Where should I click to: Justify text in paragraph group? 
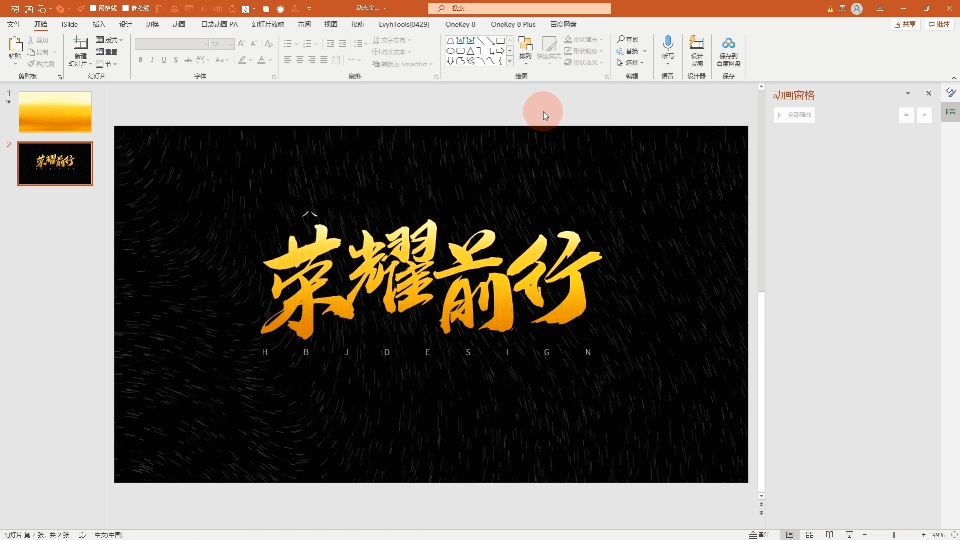324,60
